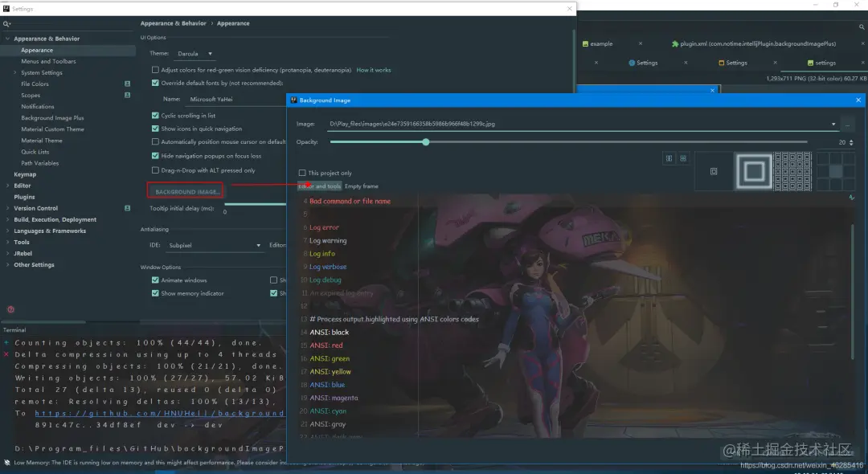Select the center anchor cell in placement grid
Image resolution: width=868 pixels, height=474 pixels.
click(836, 171)
